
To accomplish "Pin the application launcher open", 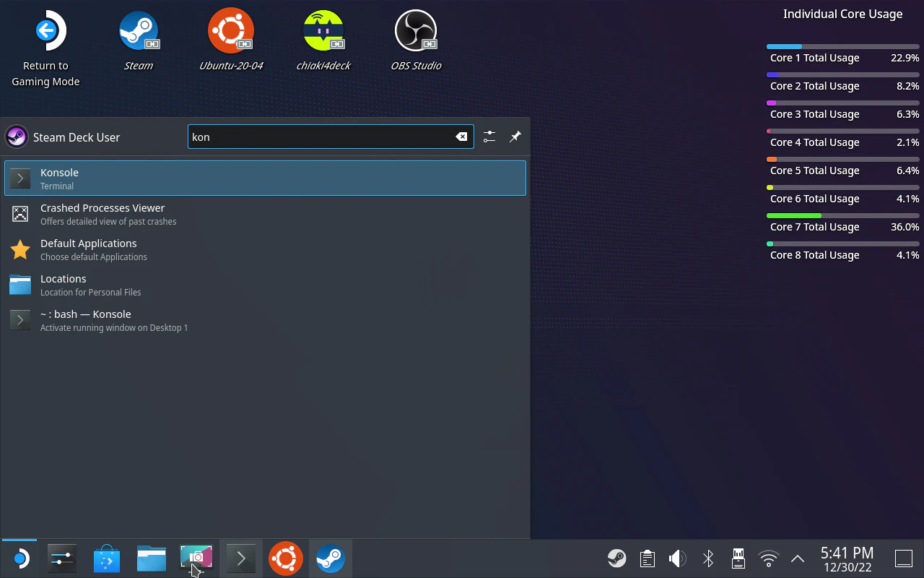I will tap(515, 137).
